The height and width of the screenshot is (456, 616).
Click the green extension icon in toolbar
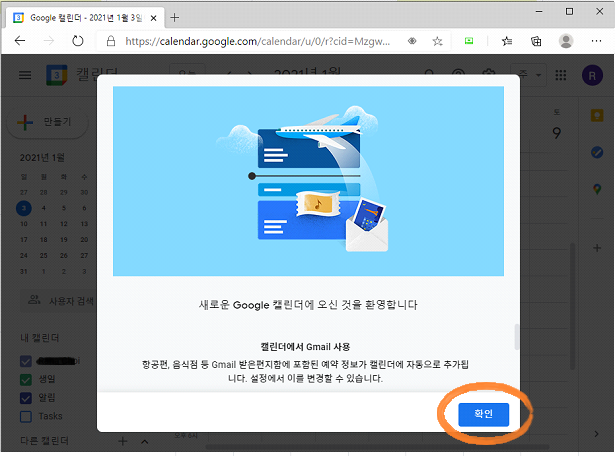(x=469, y=40)
